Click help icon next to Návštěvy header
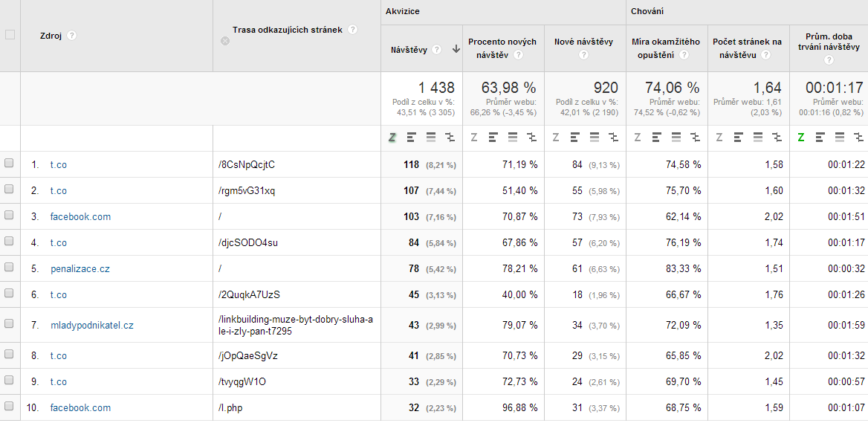Image resolution: width=868 pixels, height=423 pixels. 437,50
